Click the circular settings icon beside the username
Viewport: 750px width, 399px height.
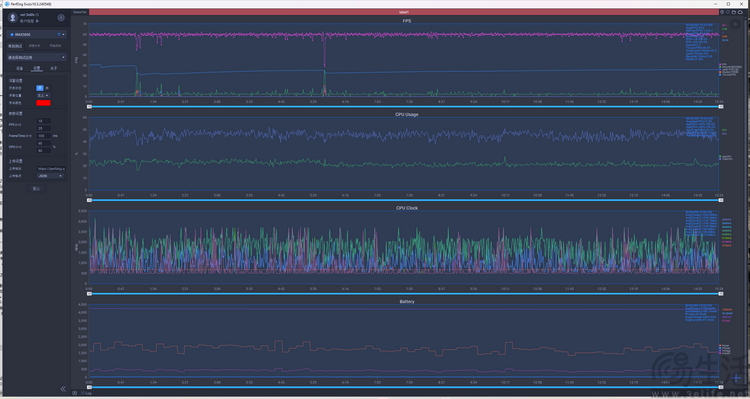click(61, 18)
